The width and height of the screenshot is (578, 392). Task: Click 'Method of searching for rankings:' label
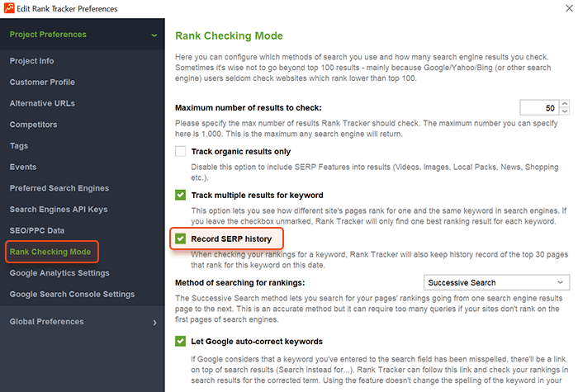click(240, 282)
